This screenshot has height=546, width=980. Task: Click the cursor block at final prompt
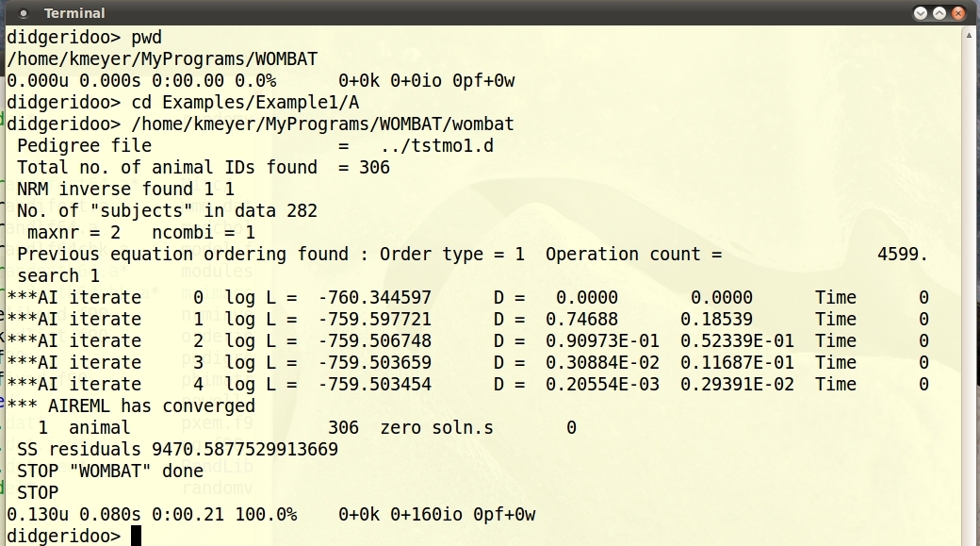(x=136, y=536)
